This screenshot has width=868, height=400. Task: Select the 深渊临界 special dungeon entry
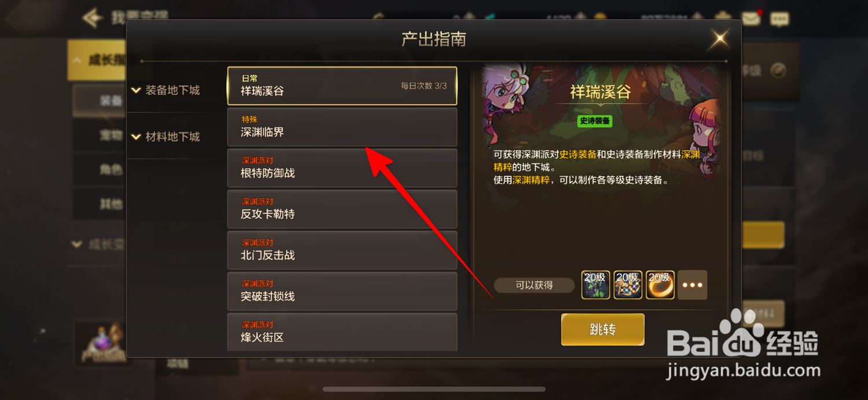point(342,127)
